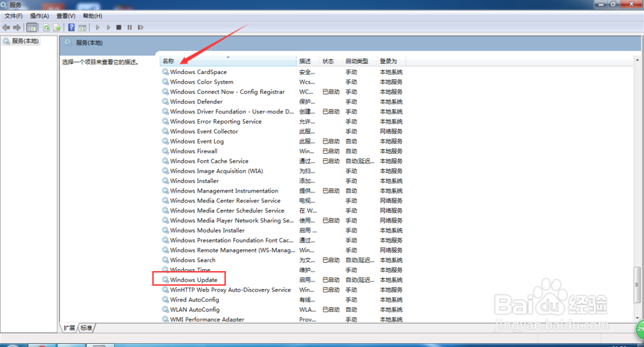Click the gear icon beside Windows Event Collector
The image size is (644, 347).
[165, 131]
